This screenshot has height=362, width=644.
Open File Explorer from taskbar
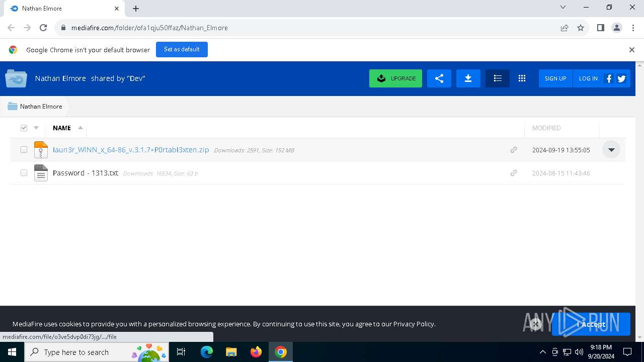231,352
